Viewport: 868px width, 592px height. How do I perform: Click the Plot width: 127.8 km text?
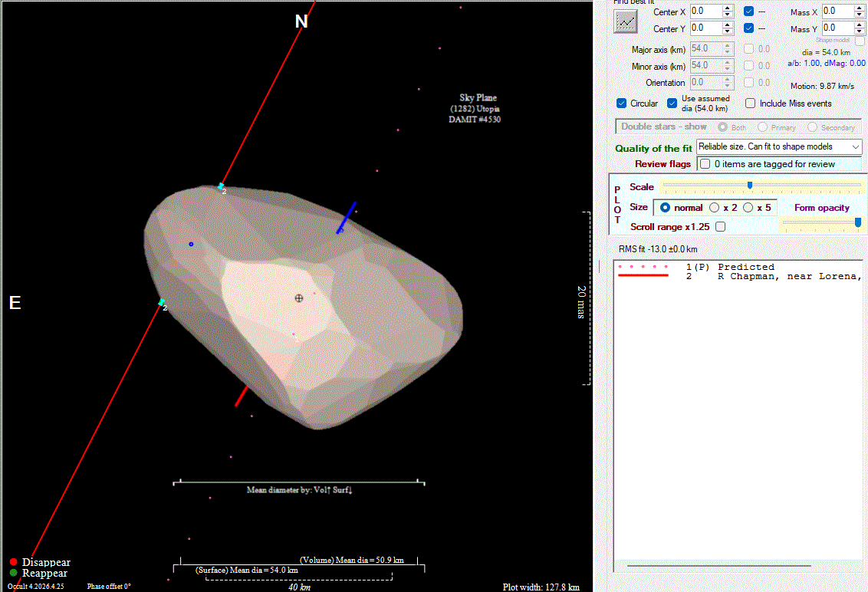(541, 587)
